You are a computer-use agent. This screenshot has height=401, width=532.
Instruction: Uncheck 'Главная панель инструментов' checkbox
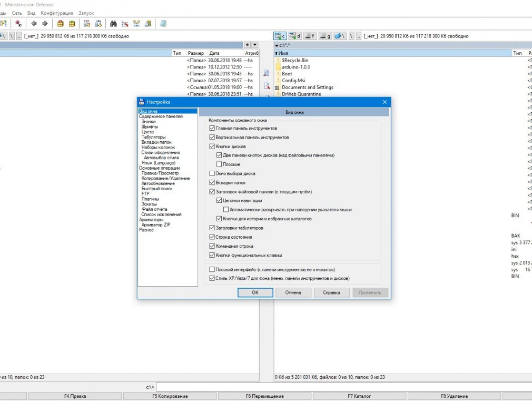click(x=212, y=128)
